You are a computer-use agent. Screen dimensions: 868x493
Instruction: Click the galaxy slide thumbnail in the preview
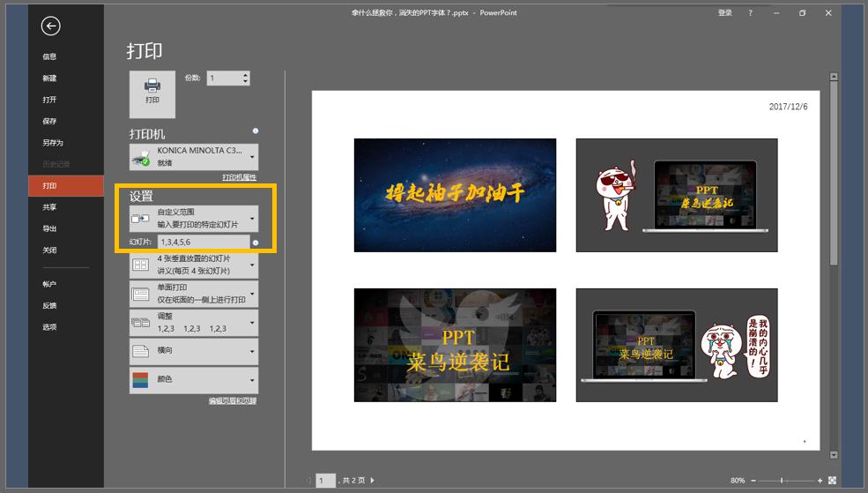[x=455, y=195]
